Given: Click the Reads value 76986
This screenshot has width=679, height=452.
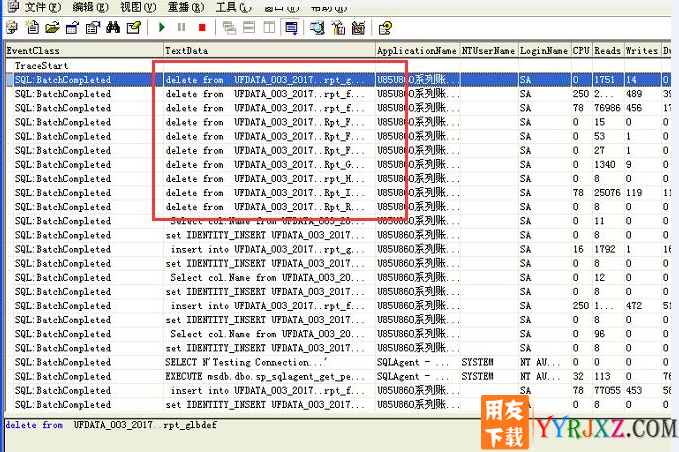Looking at the screenshot, I should (x=607, y=108).
